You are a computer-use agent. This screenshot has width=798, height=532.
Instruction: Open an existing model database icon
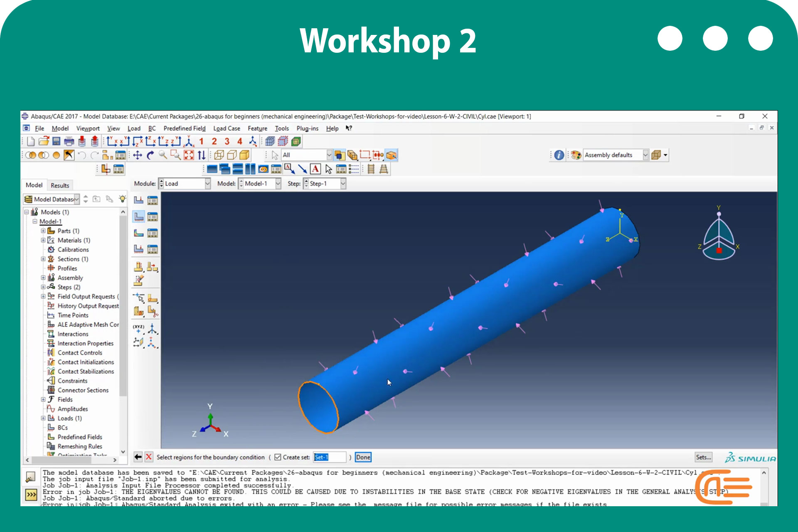[44, 141]
